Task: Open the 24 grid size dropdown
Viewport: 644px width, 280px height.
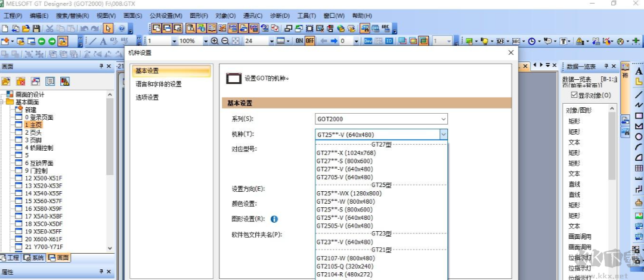Action: click(271, 41)
